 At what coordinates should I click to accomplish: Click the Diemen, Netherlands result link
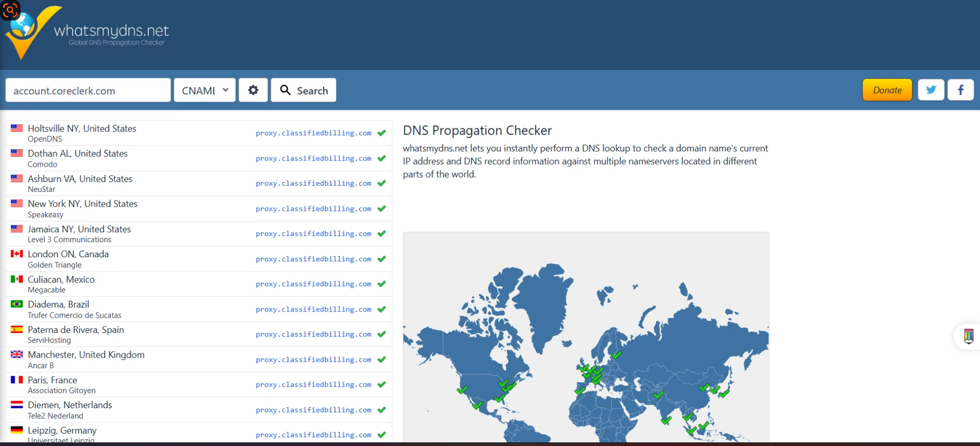(313, 410)
